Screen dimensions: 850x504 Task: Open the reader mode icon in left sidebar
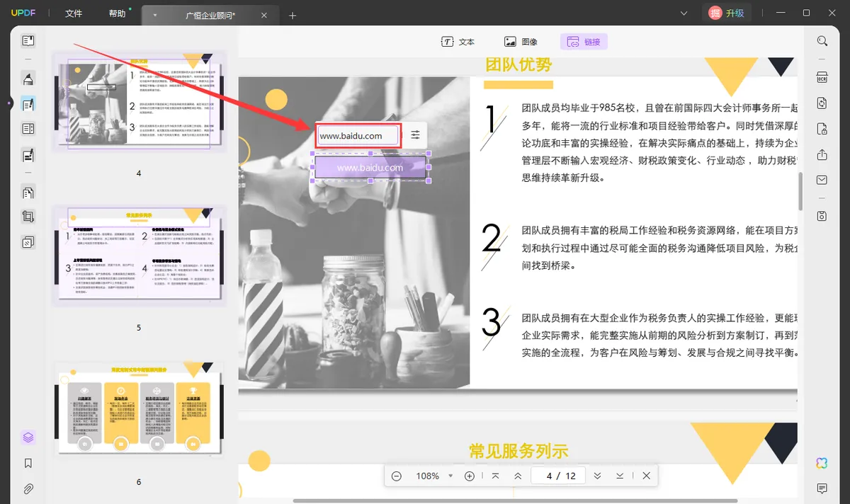pos(28,41)
